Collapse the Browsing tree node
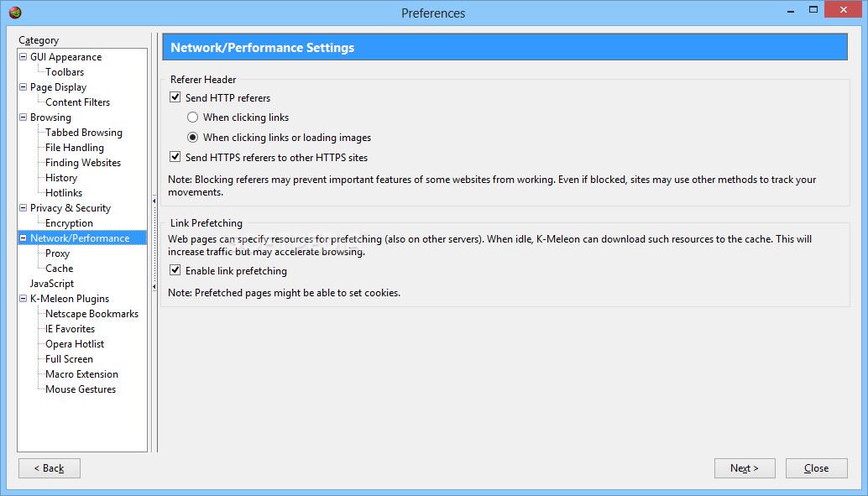This screenshot has width=868, height=496. click(24, 117)
